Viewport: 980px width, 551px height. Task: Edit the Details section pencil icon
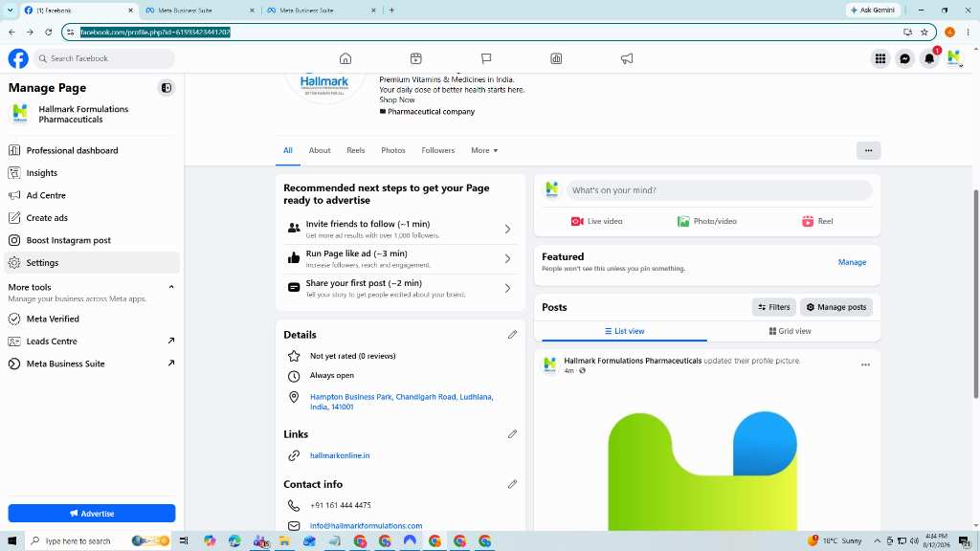pos(513,335)
